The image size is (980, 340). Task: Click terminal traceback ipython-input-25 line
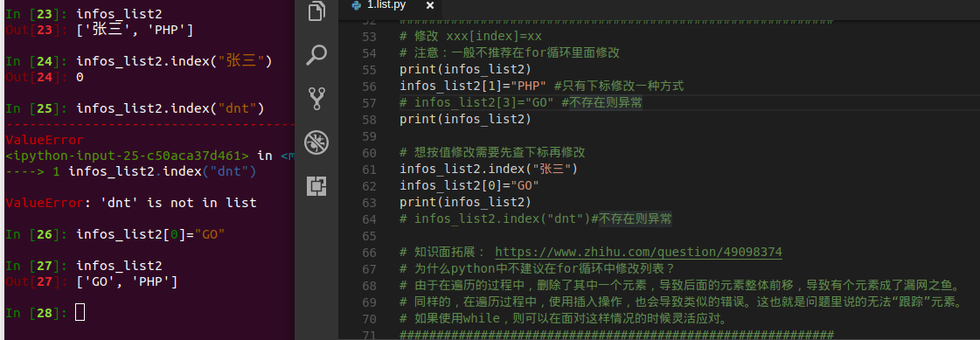point(150,156)
